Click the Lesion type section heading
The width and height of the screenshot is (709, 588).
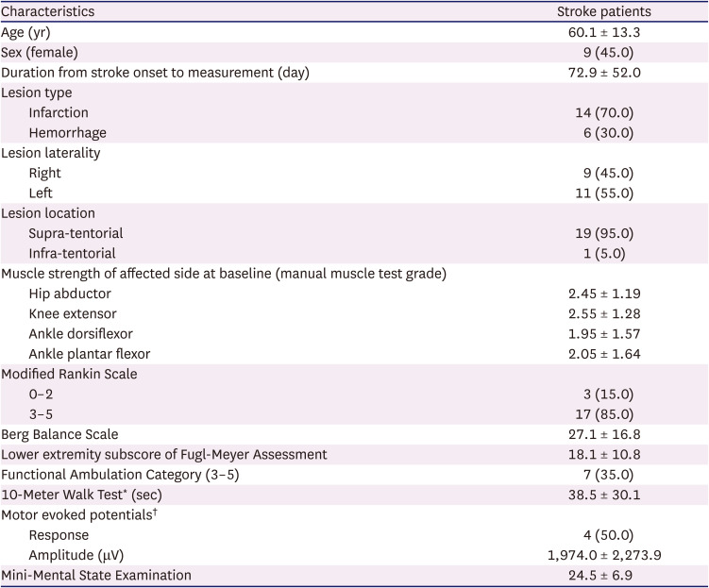point(37,92)
